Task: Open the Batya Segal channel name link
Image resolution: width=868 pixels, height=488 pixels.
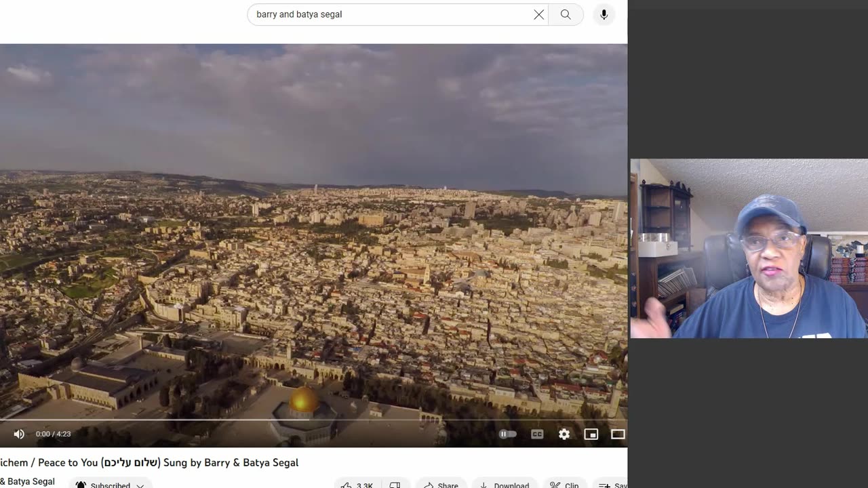Action: (x=27, y=482)
